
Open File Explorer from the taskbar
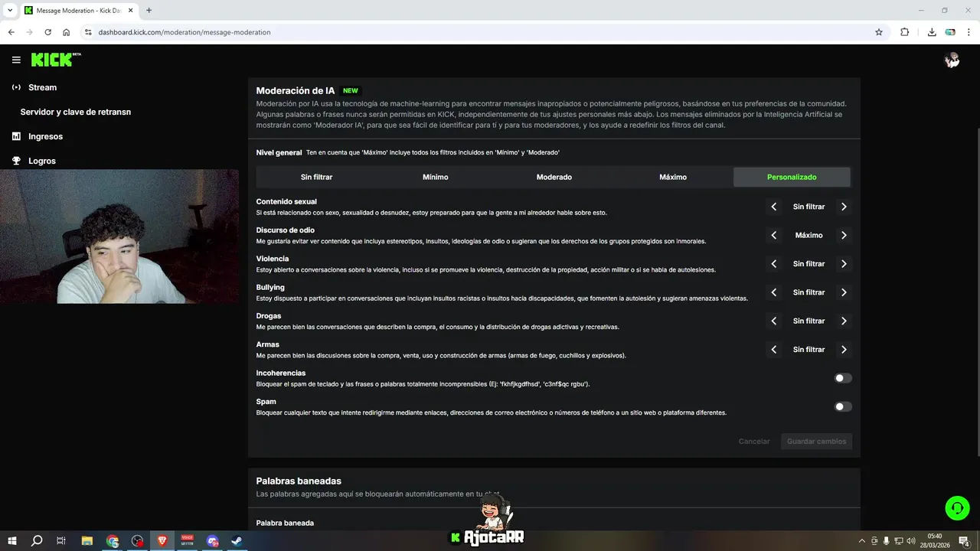[87, 540]
